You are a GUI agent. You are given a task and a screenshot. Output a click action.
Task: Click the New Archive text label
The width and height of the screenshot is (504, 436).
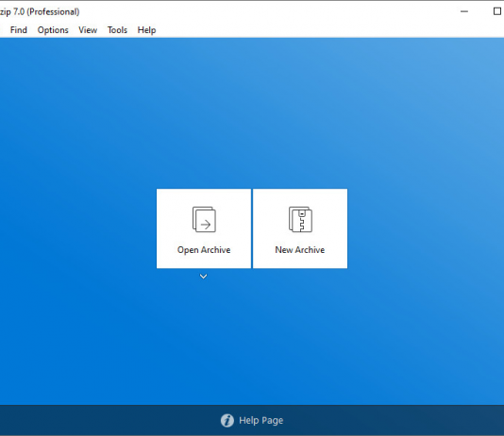coord(300,250)
